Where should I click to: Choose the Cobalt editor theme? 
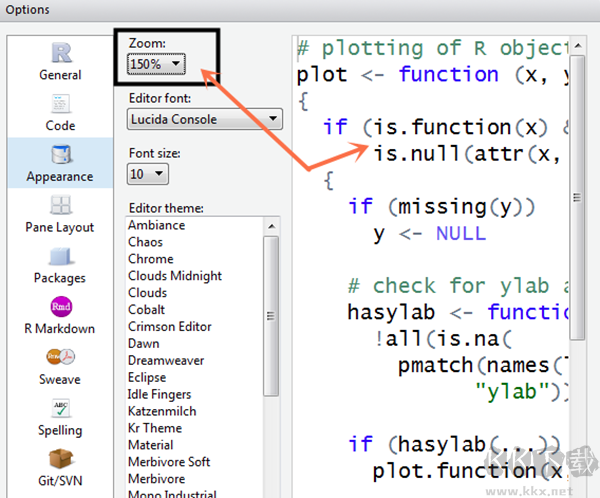(x=148, y=310)
